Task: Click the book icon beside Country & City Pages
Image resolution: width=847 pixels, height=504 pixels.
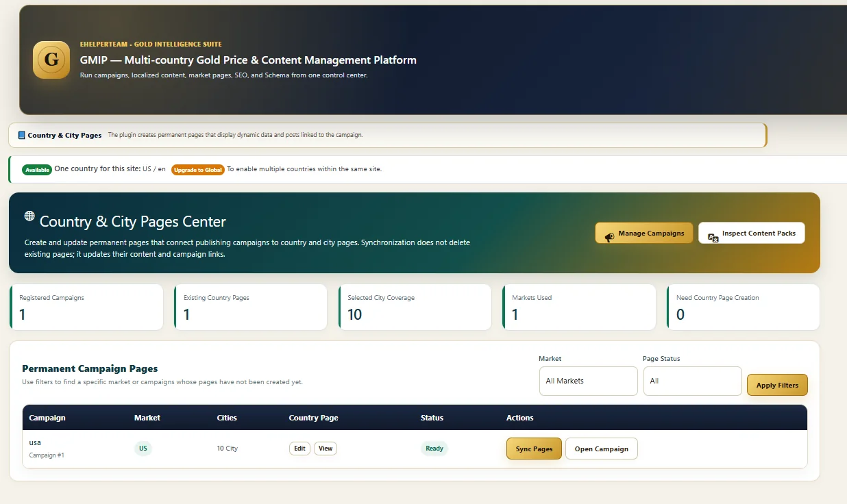Action: 21,135
